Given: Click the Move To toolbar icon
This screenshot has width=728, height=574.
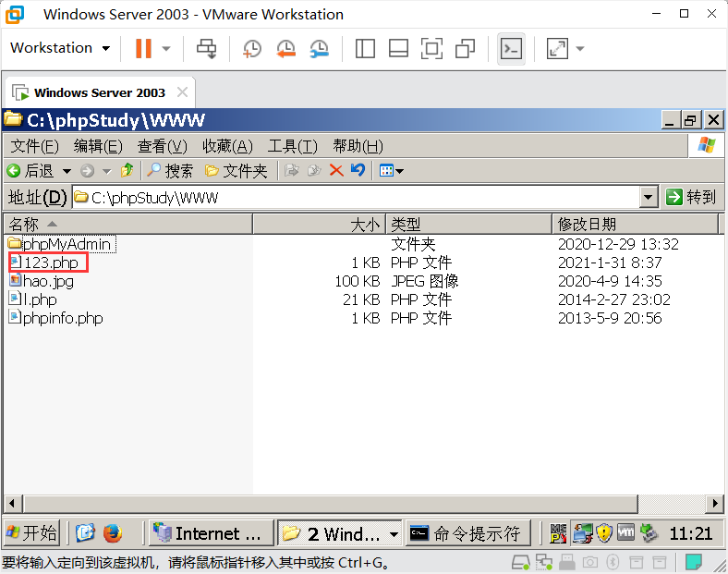Looking at the screenshot, I should tap(292, 170).
